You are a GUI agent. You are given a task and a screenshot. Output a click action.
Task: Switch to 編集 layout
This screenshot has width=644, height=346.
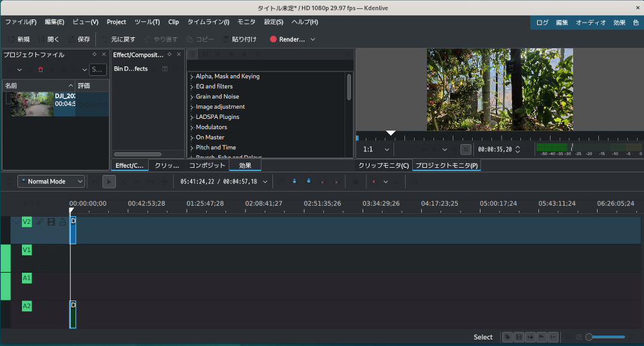pyautogui.click(x=562, y=23)
